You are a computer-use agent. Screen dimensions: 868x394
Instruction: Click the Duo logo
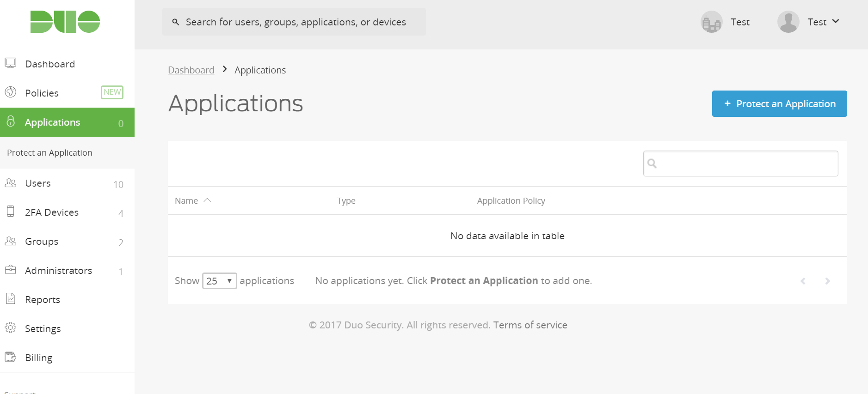coord(65,22)
